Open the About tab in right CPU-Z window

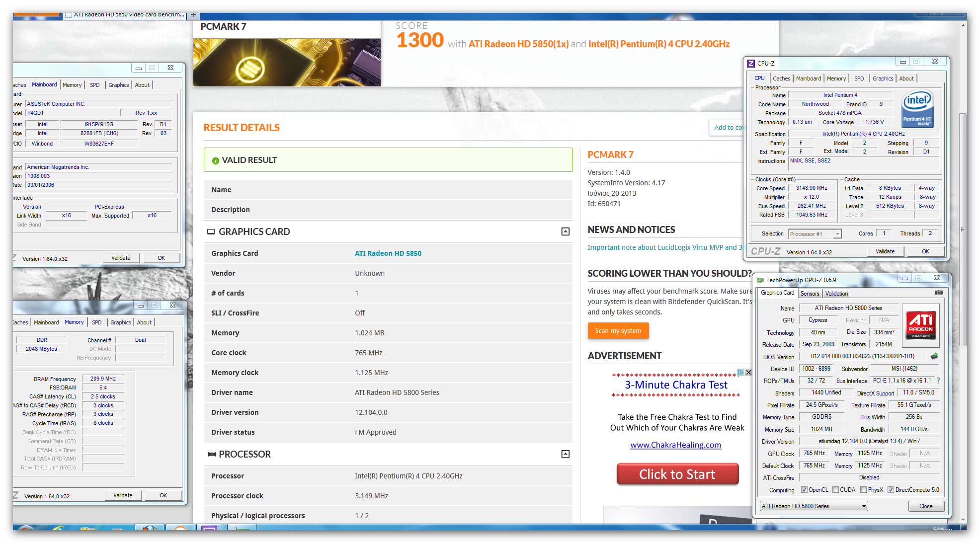point(906,78)
